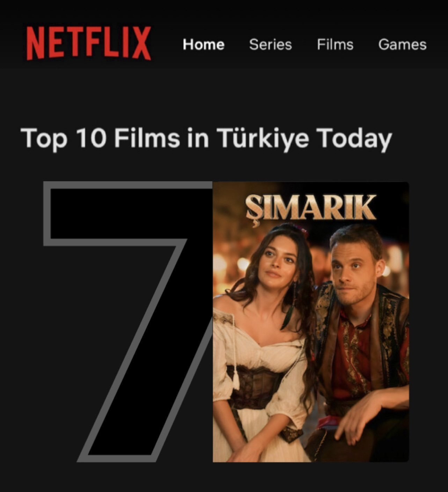The image size is (448, 492).
Task: Click the letter N of Netflix logo
Action: point(36,43)
